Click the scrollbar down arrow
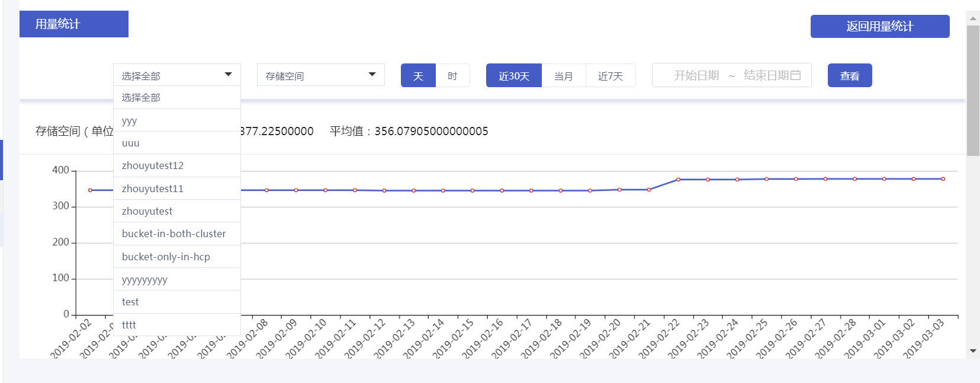 (973, 351)
